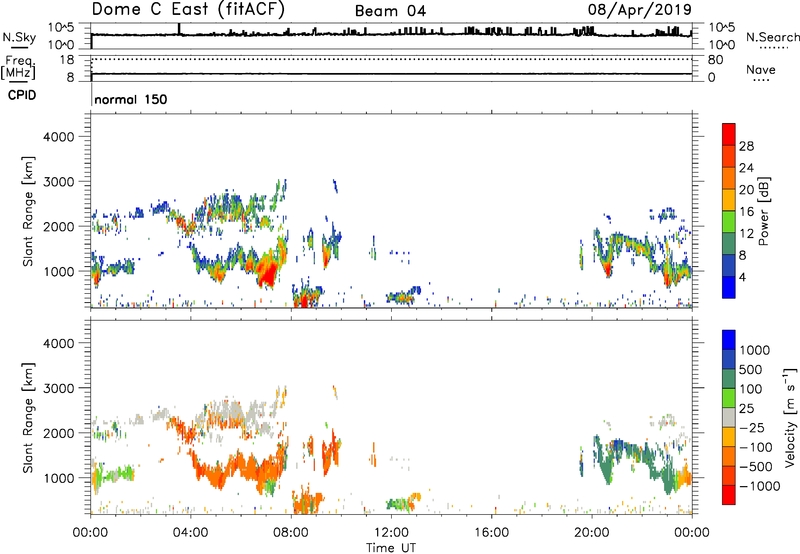Click the green velocity echo patch near 12:30
800x554 pixels.
[399, 504]
